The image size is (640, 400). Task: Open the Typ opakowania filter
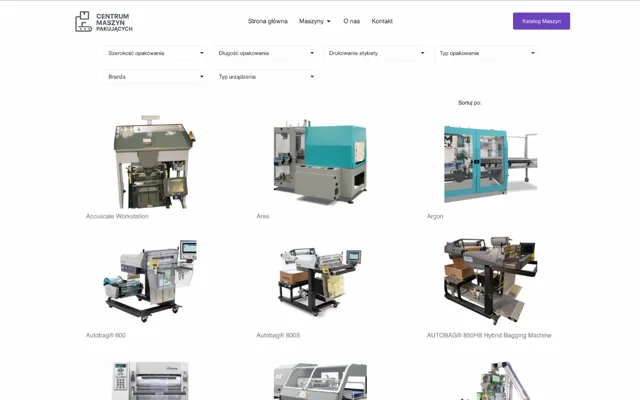[487, 53]
